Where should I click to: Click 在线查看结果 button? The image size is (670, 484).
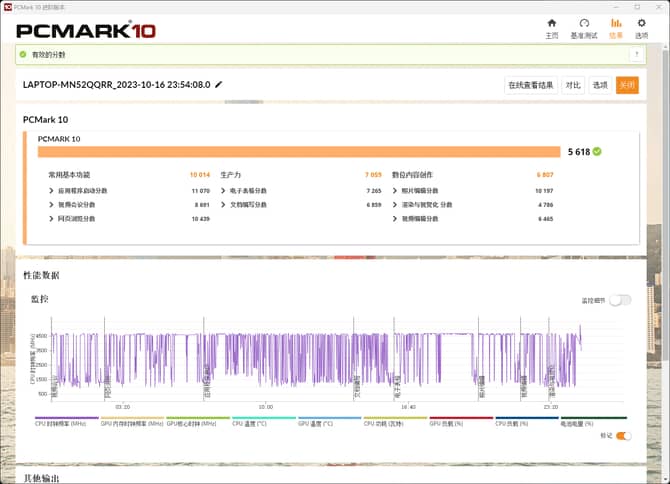click(x=530, y=85)
